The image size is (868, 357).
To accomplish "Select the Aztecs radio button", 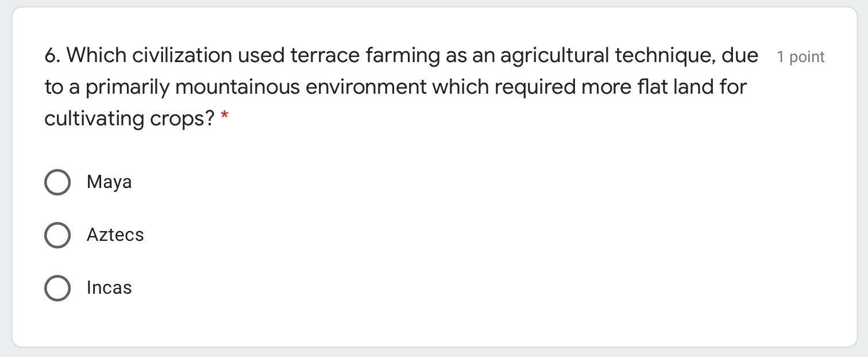I will tap(57, 235).
